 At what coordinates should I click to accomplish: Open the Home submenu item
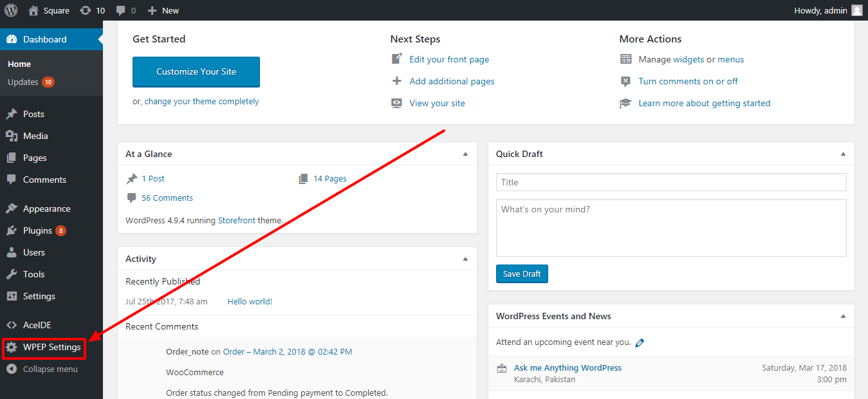(19, 64)
